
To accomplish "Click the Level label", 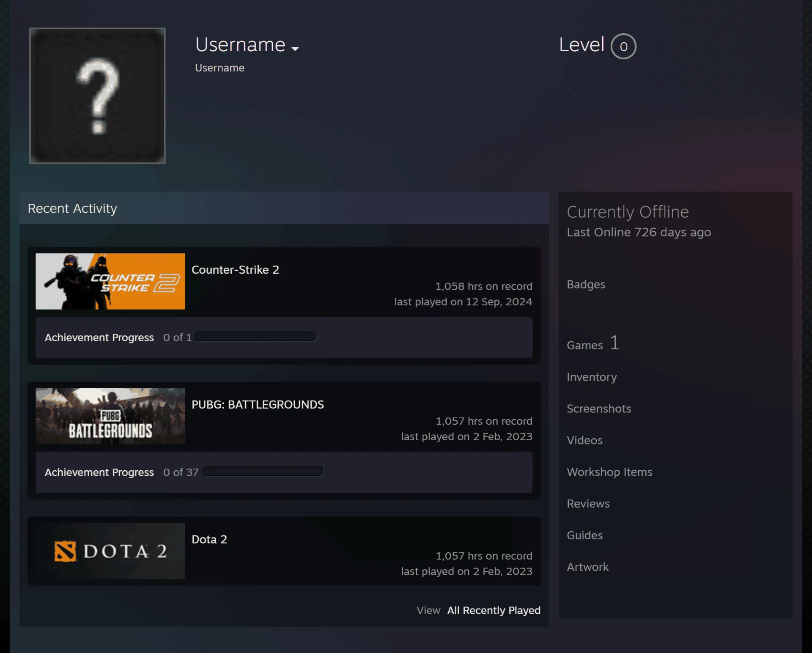I will point(582,45).
